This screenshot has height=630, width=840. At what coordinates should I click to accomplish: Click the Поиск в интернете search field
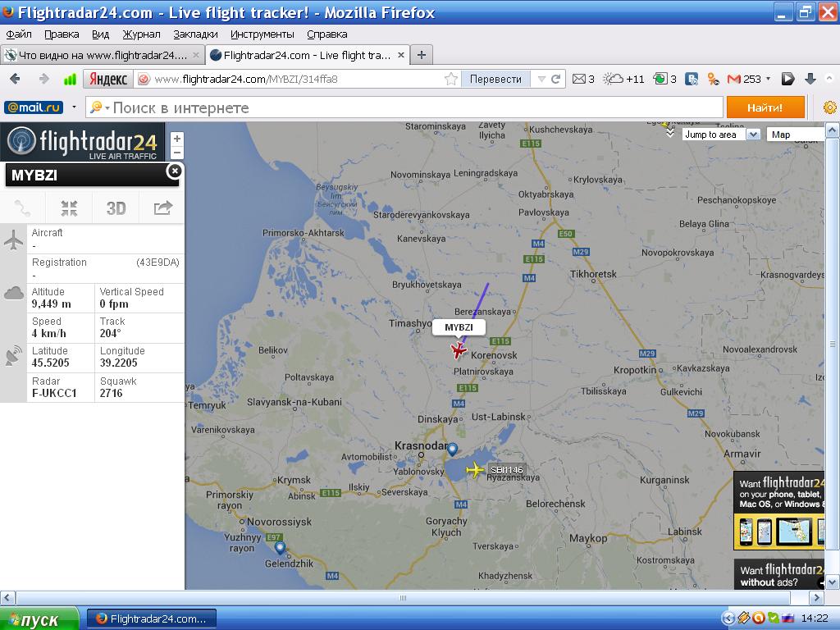[404, 107]
